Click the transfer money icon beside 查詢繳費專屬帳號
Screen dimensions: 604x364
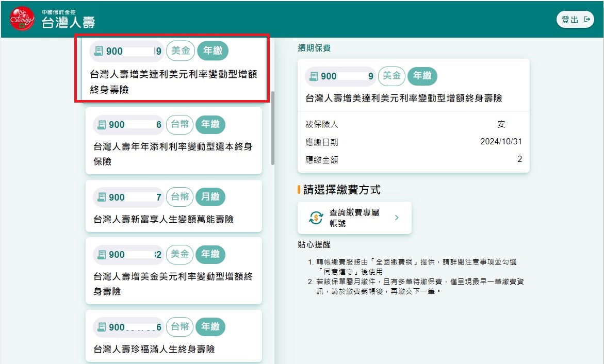coord(316,218)
